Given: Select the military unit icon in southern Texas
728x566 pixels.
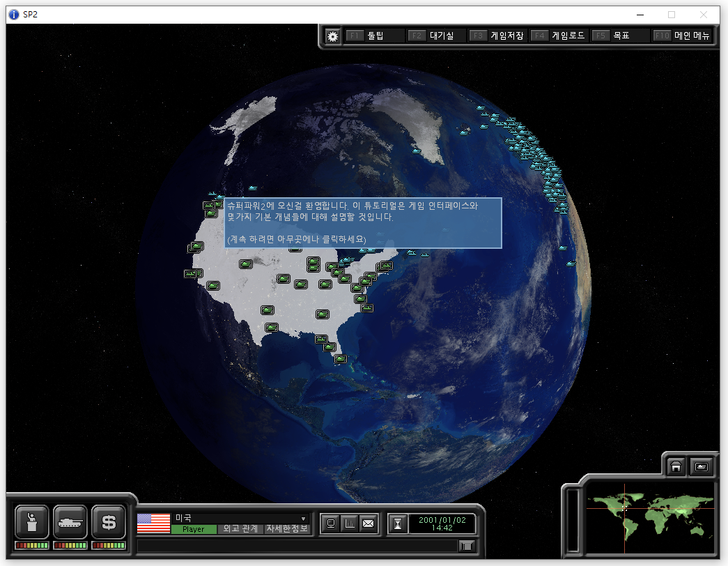Looking at the screenshot, I should (x=271, y=328).
